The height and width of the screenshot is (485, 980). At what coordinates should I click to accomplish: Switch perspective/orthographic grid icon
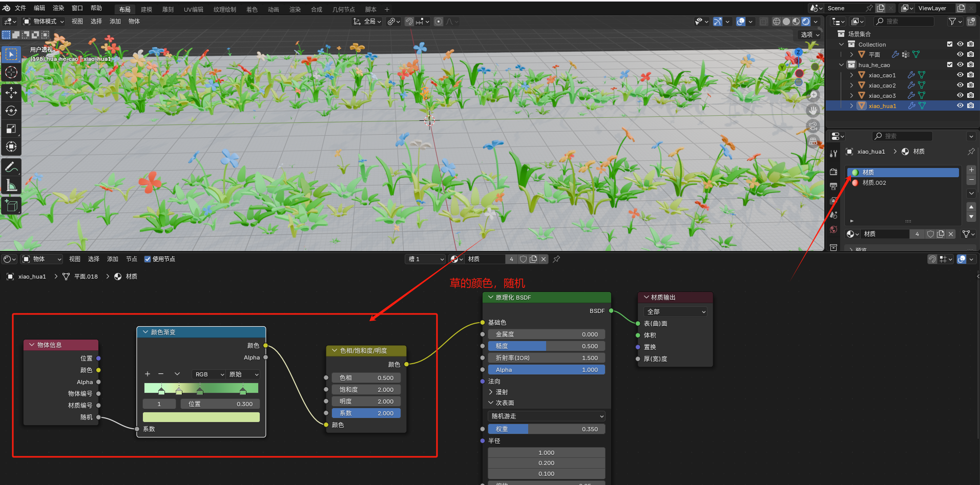(814, 141)
